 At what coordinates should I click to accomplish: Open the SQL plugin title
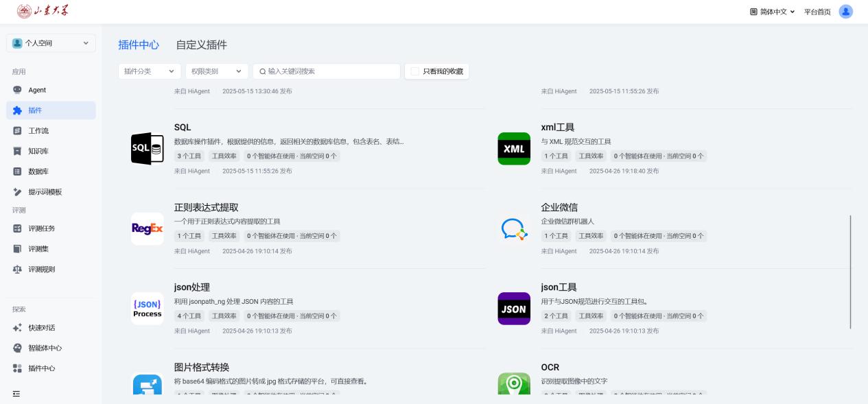coord(183,128)
